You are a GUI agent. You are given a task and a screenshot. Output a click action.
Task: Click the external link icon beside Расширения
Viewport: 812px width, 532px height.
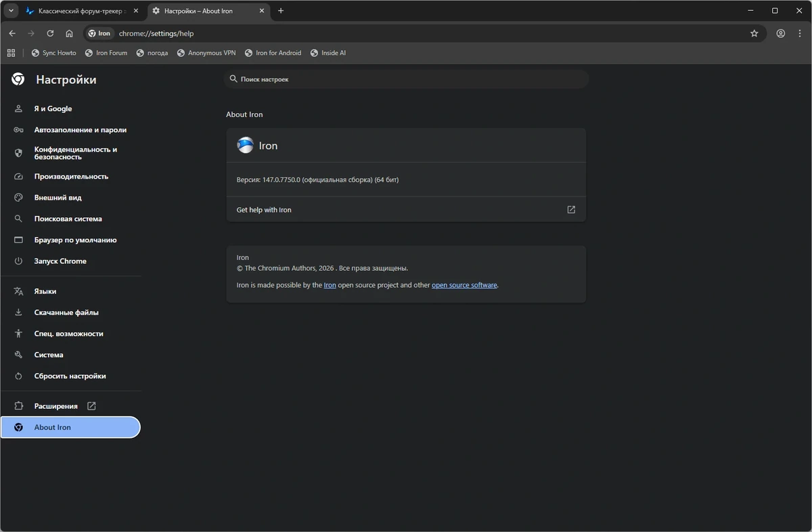(91, 406)
